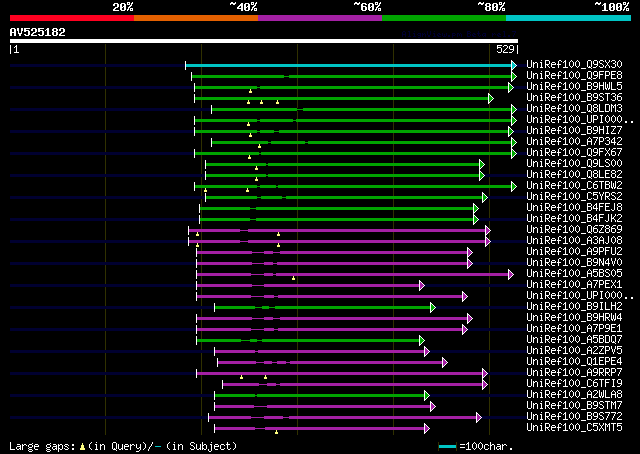Open hit UniRef100_Q9SX30
The height and width of the screenshot is (454, 640).
pos(574,64)
